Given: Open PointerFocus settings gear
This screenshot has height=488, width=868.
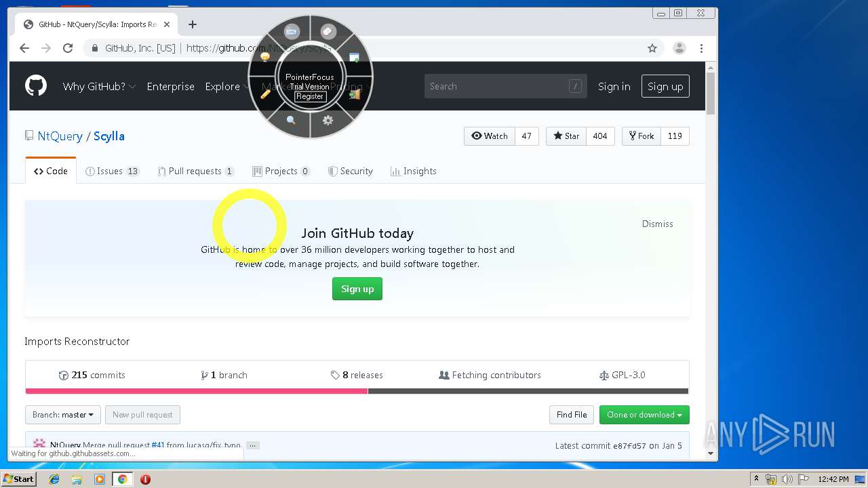Looking at the screenshot, I should [328, 120].
